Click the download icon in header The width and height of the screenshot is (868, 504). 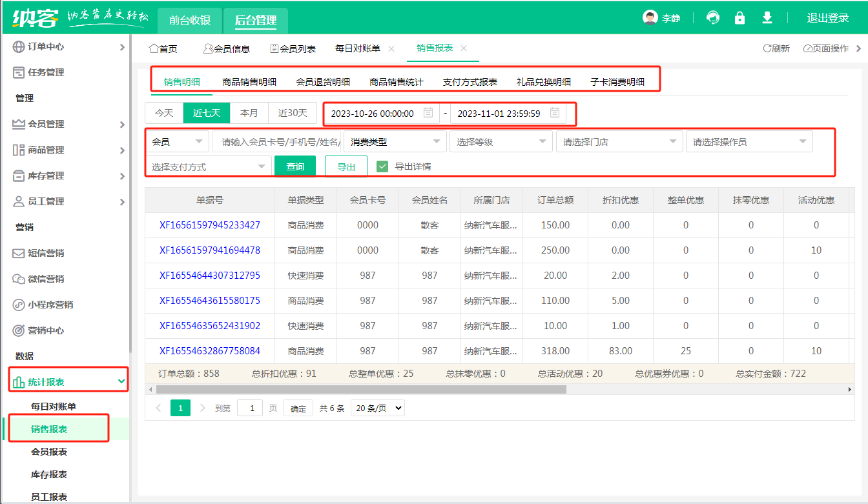[x=767, y=18]
